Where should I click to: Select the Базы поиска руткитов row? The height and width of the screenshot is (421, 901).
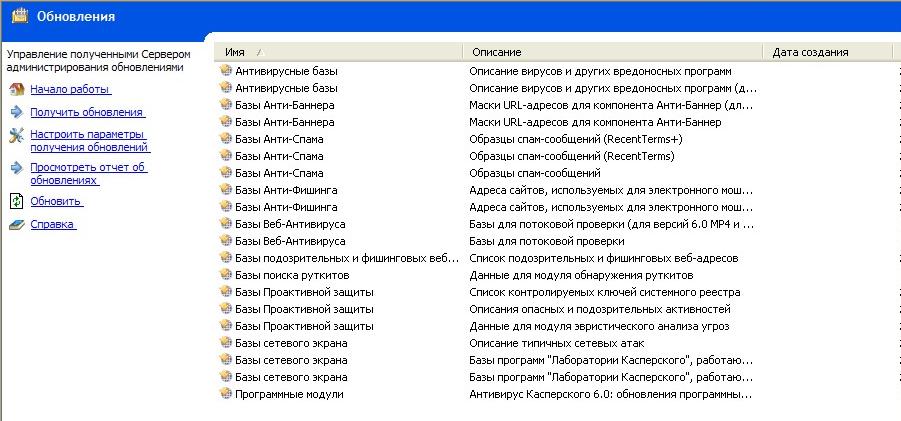click(x=292, y=275)
